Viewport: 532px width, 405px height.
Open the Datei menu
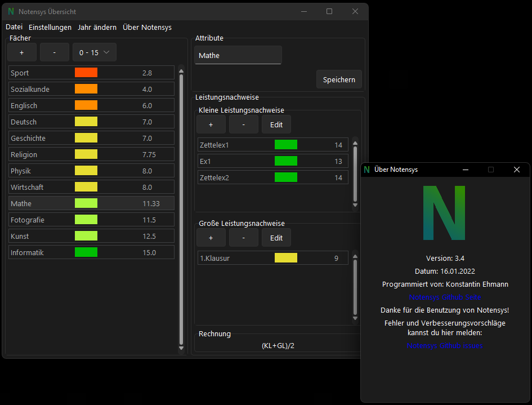click(x=14, y=27)
